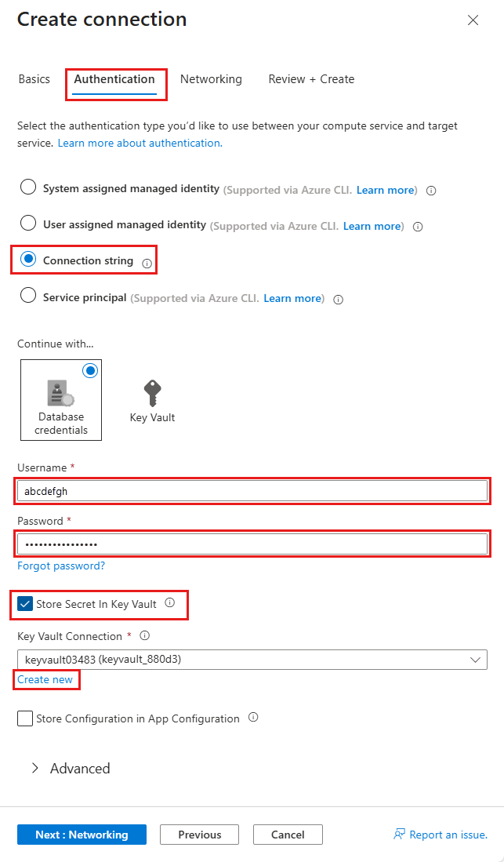Click info icon beside Service principal option
This screenshot has width=504, height=862.
pyautogui.click(x=338, y=299)
